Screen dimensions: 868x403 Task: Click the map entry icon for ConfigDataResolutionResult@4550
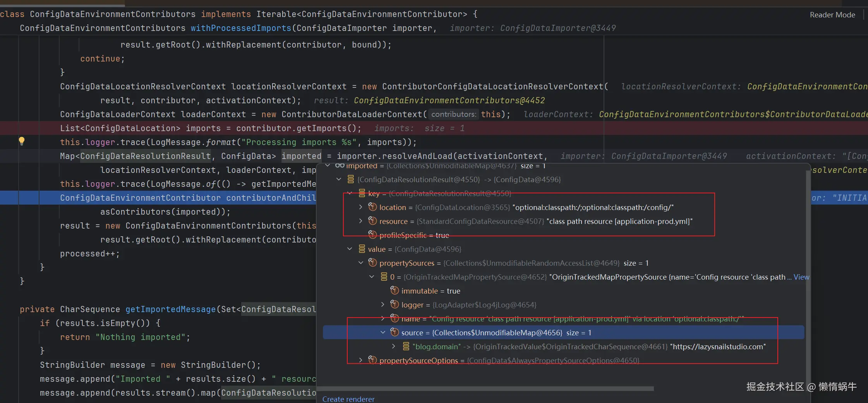[x=351, y=179]
